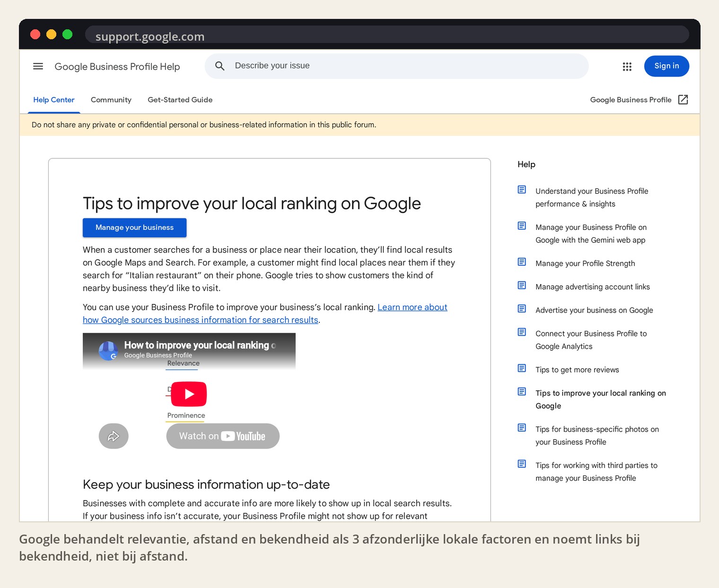Open Learn more about how Google sources business information link
Viewport: 719px width, 588px height.
coord(265,314)
